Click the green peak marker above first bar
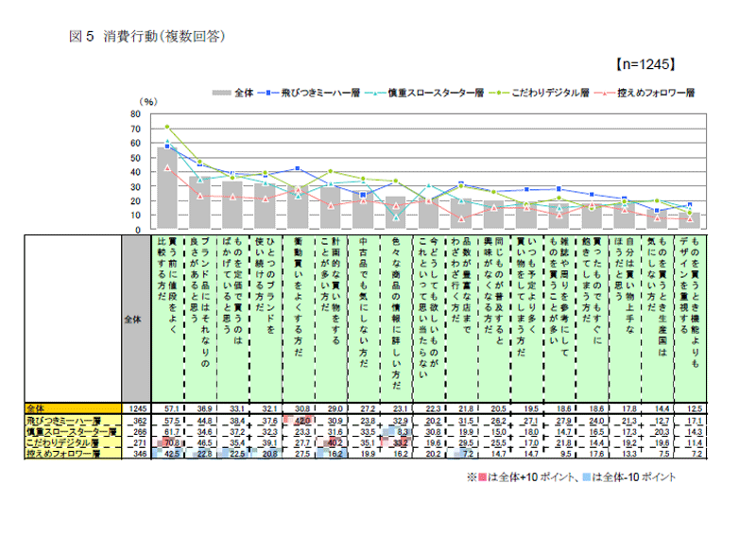 point(167,127)
